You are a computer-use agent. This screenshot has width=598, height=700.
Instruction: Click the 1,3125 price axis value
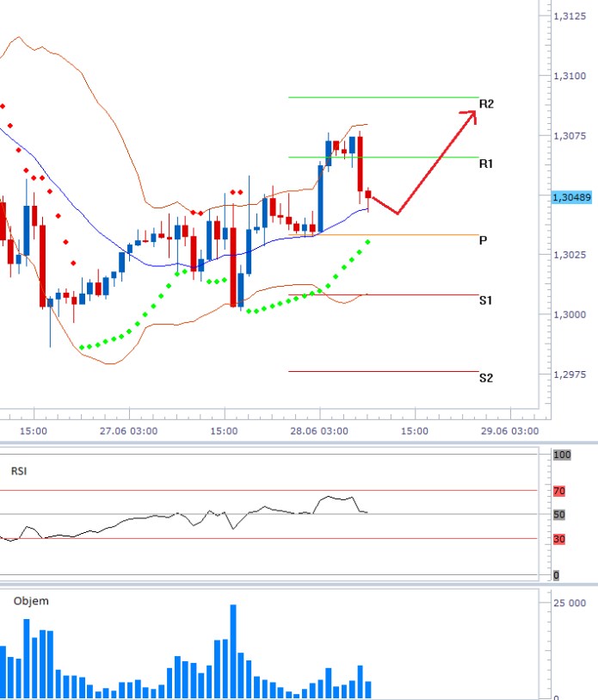coord(570,16)
